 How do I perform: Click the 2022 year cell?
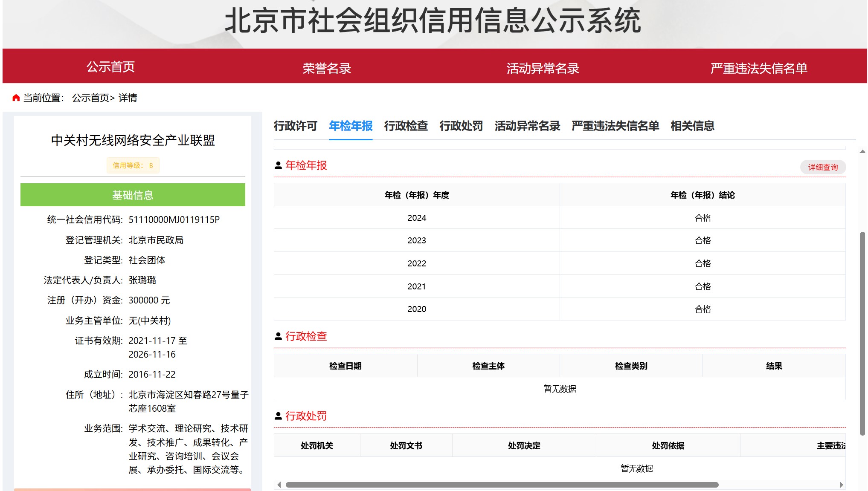point(417,263)
